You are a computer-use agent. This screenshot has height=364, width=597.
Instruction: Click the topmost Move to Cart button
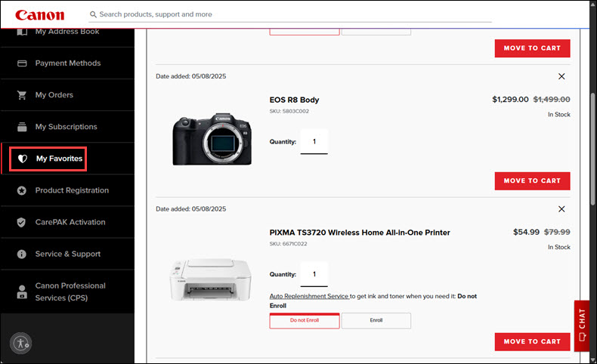click(x=532, y=48)
